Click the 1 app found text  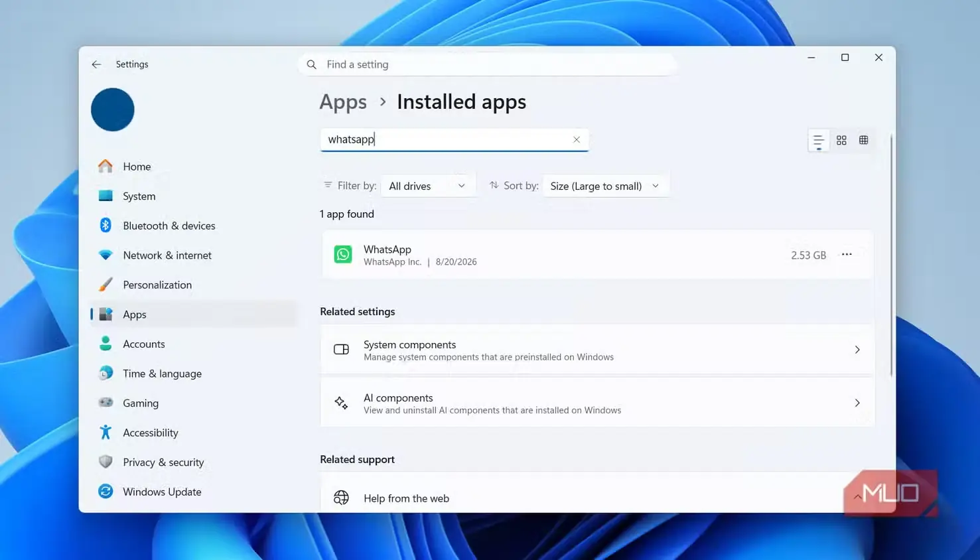click(347, 214)
